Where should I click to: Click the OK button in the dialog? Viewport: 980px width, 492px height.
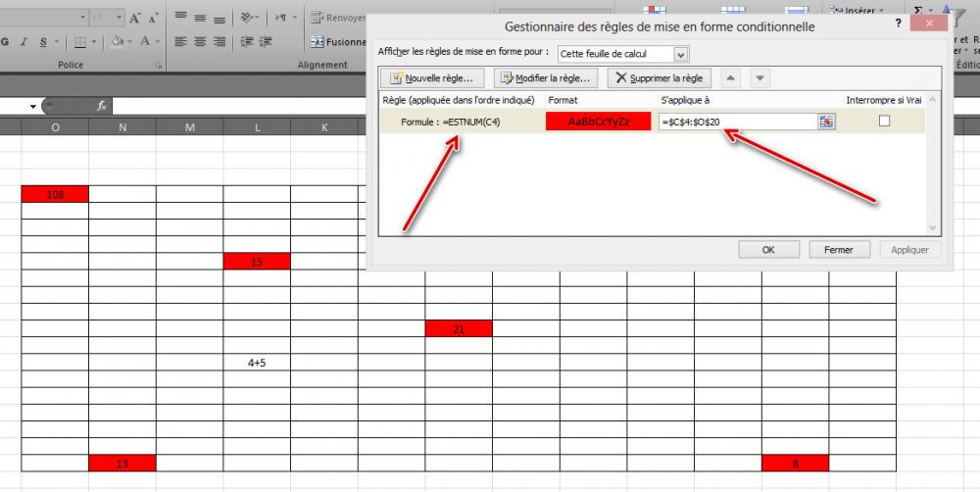click(x=768, y=250)
